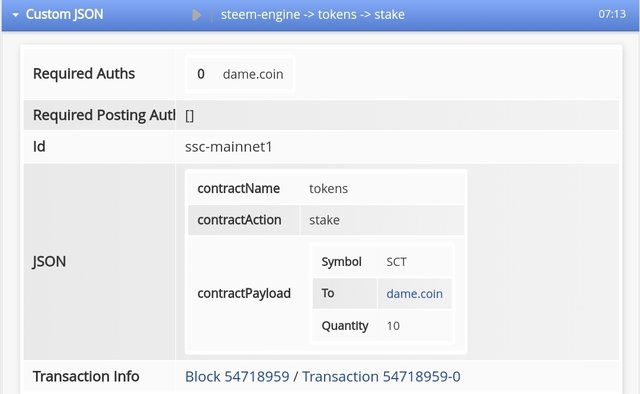Select header text 'steem-engine -> tokens -> stake'

coord(313,15)
